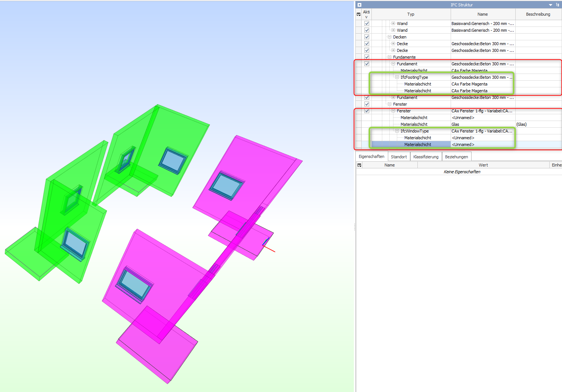The image size is (562, 392).
Task: Open column chooser icon in Eigenschaften table
Action: coord(359,165)
